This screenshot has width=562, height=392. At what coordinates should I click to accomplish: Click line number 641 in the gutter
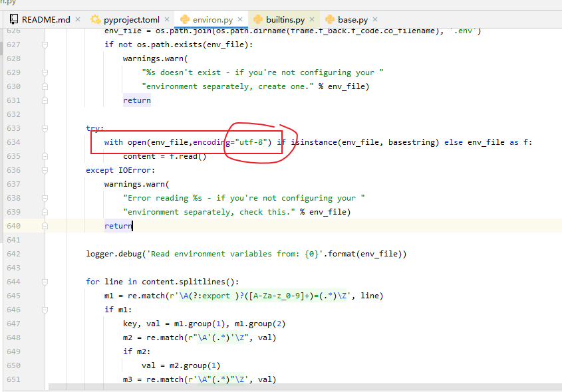13,240
